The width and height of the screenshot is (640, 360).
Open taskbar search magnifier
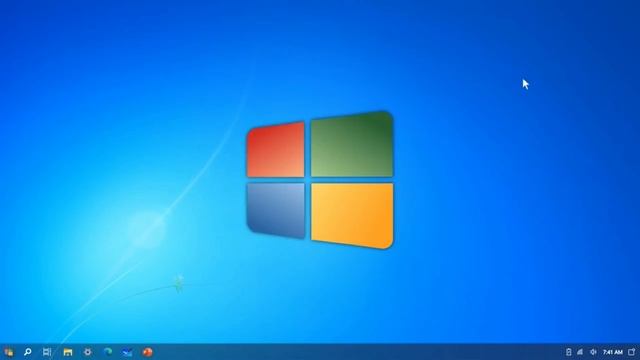click(28, 352)
